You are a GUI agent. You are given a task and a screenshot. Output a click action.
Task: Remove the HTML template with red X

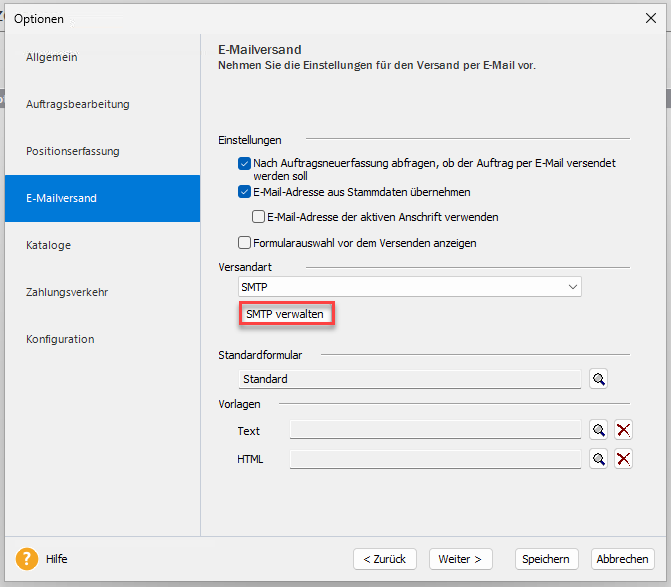(x=623, y=459)
